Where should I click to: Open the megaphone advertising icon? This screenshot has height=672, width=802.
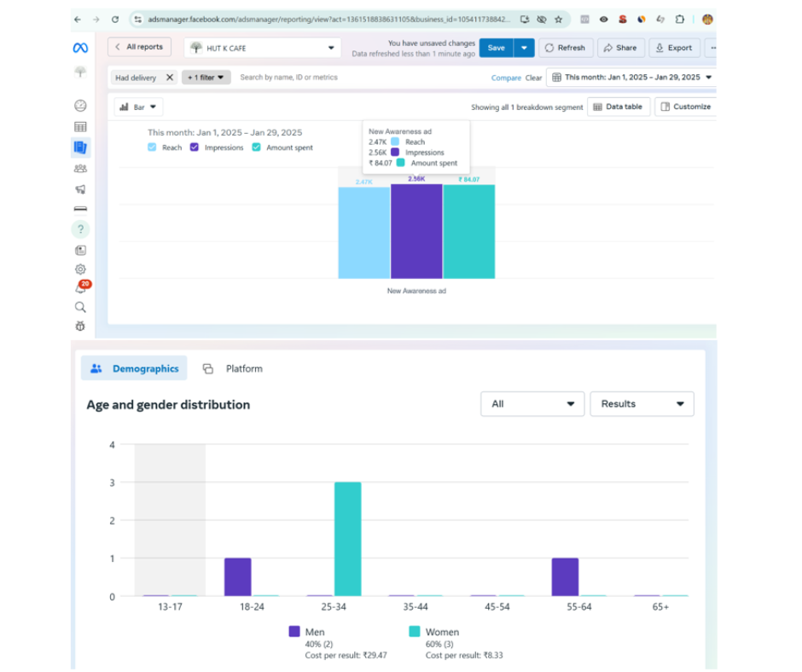pyautogui.click(x=80, y=189)
